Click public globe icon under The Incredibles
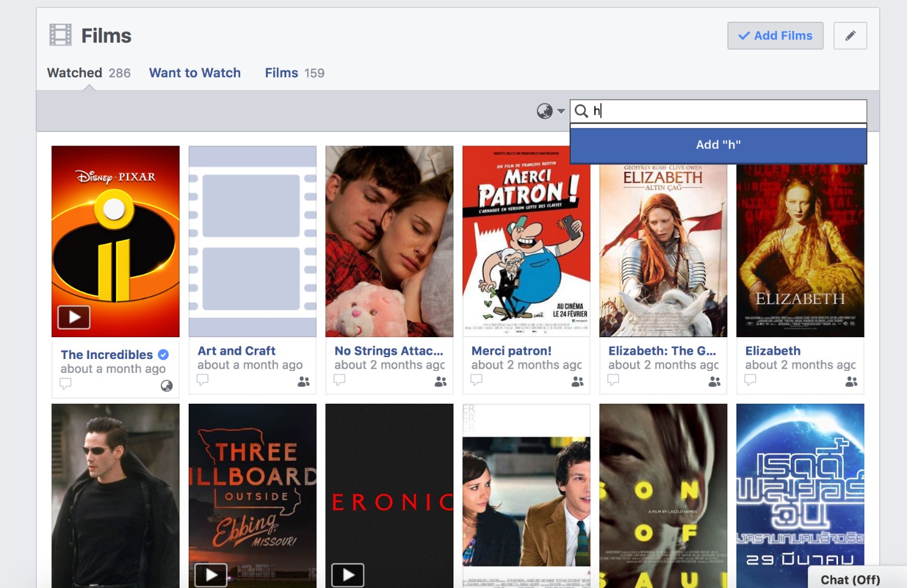 (x=167, y=386)
